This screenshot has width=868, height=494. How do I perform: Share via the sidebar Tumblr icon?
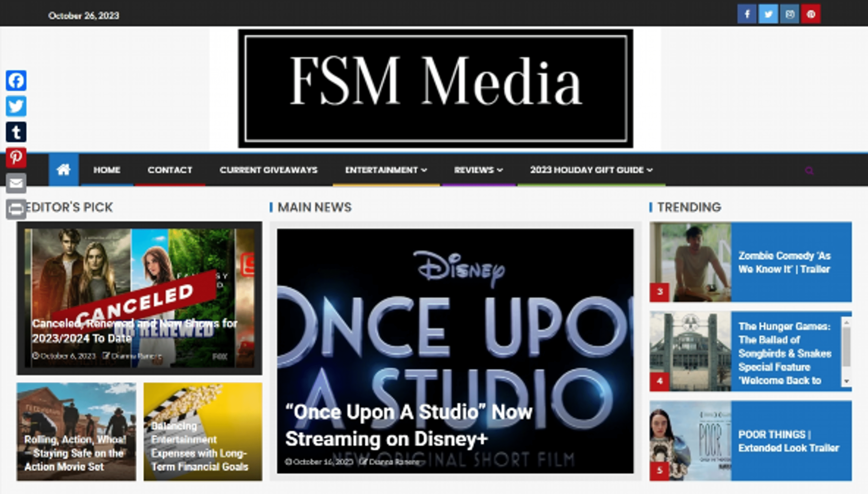(16, 132)
